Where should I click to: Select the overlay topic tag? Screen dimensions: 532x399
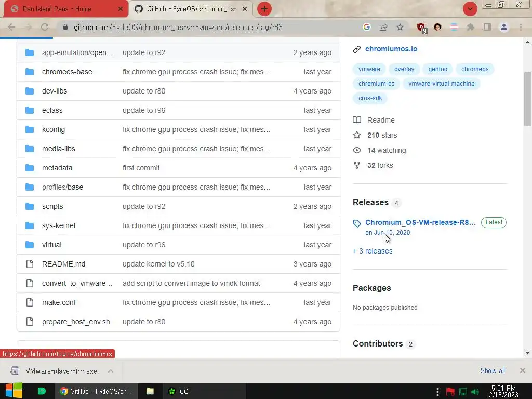404,69
